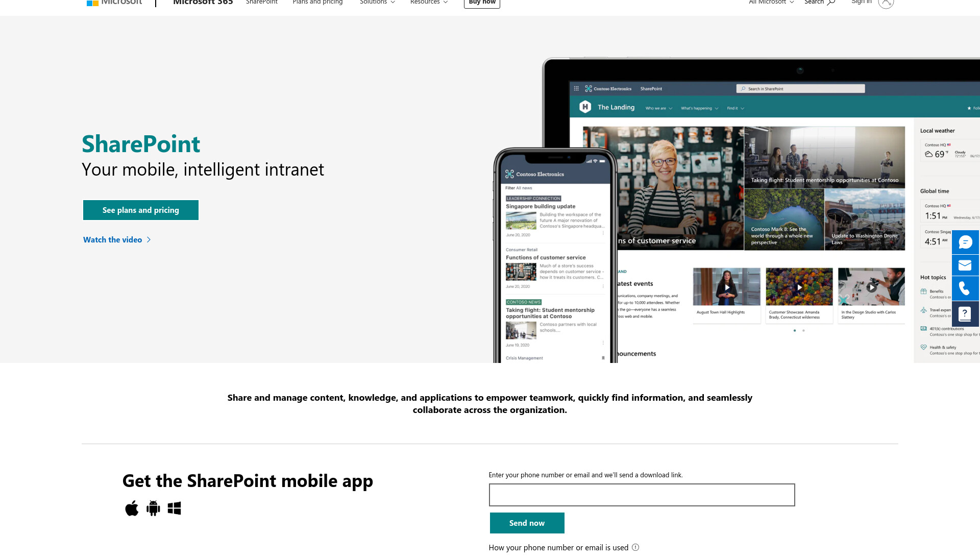Screen dimensions: 980x560
Task: Open the SharePoint nav item
Action: click(262, 2)
